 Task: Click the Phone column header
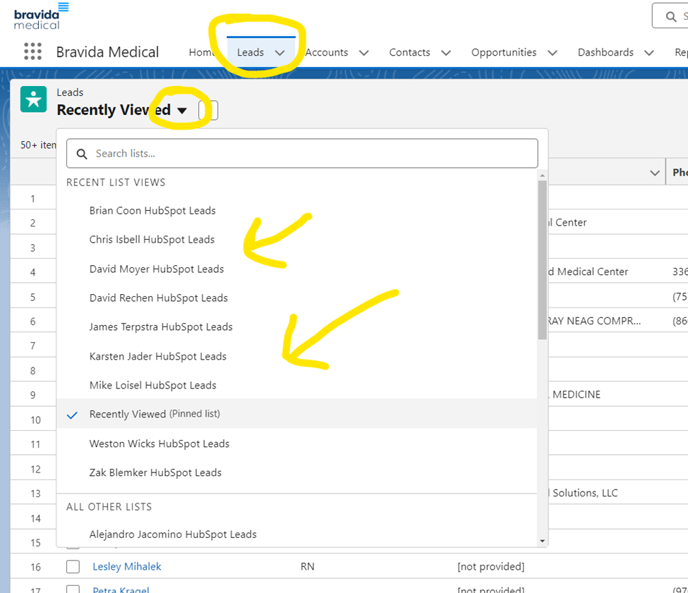click(677, 173)
